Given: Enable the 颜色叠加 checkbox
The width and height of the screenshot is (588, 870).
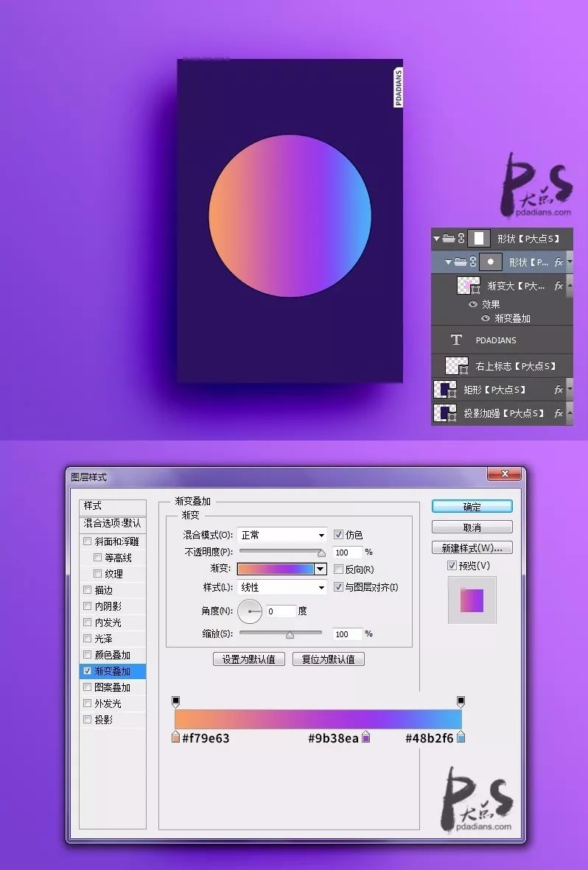Looking at the screenshot, I should [x=87, y=655].
